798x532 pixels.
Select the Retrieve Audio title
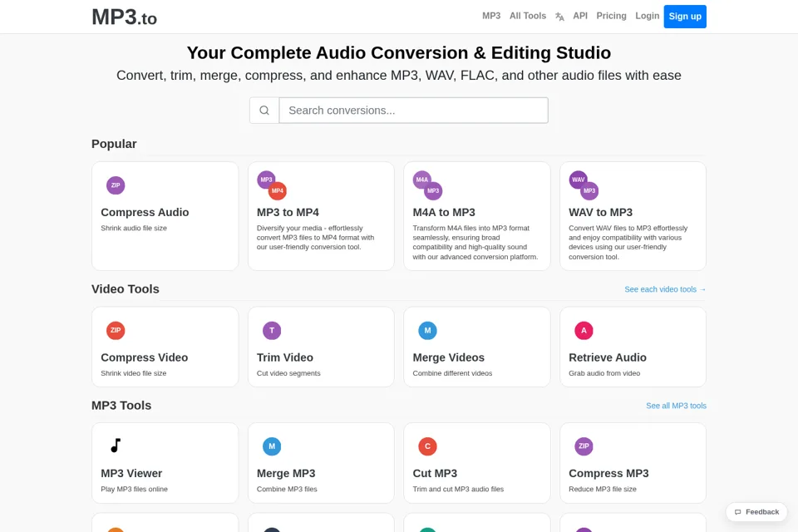click(608, 357)
